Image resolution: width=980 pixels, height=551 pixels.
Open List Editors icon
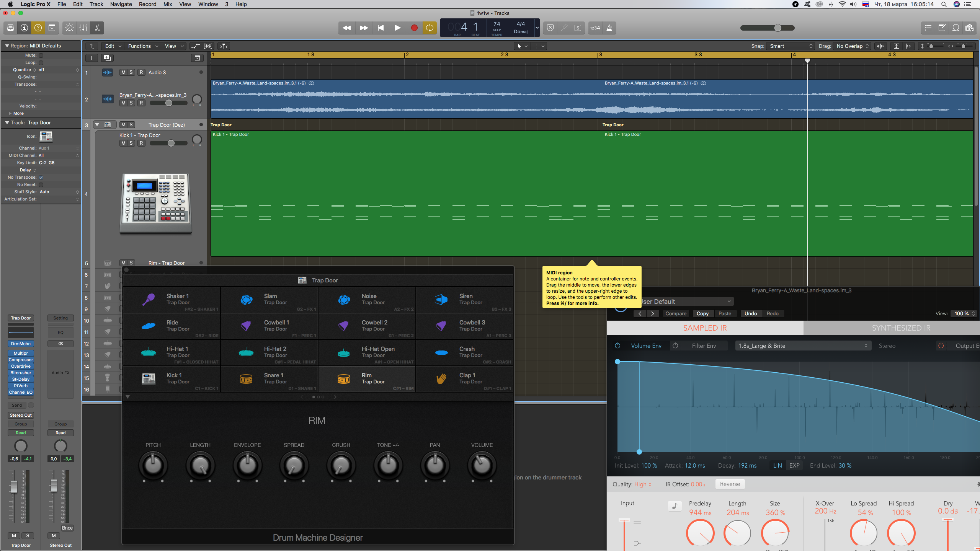(928, 28)
